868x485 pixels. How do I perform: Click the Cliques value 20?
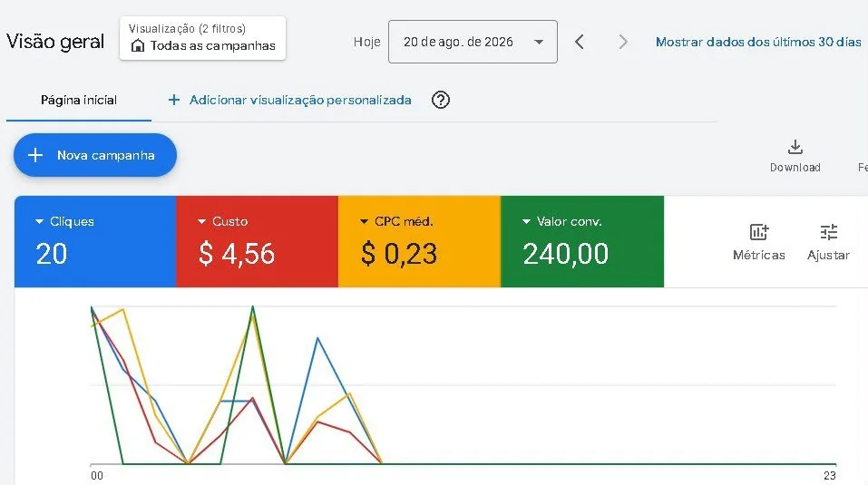pos(52,254)
